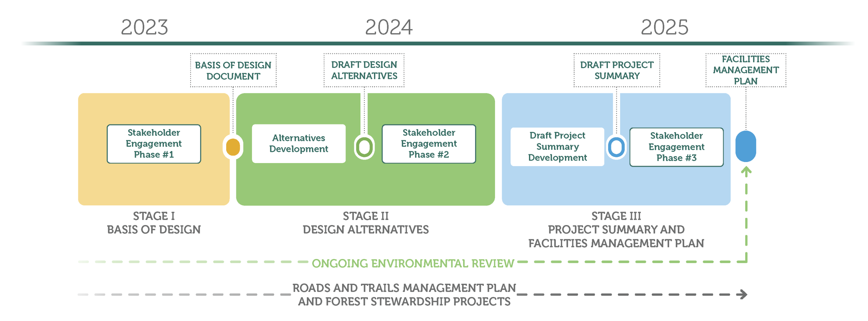Select the Draft Project Summary Development box
Screen dimensions: 868x321
[x=557, y=146]
